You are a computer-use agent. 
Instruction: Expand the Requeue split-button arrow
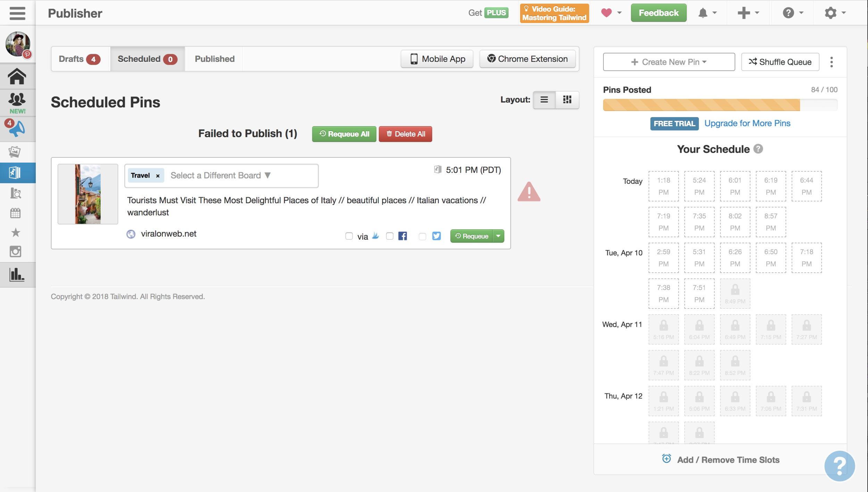pyautogui.click(x=498, y=236)
